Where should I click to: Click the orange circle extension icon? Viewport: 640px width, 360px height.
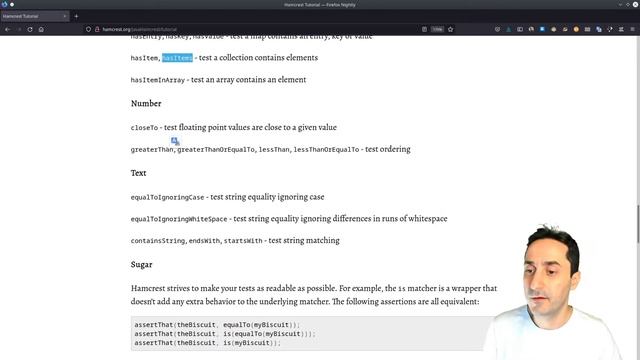click(576, 29)
